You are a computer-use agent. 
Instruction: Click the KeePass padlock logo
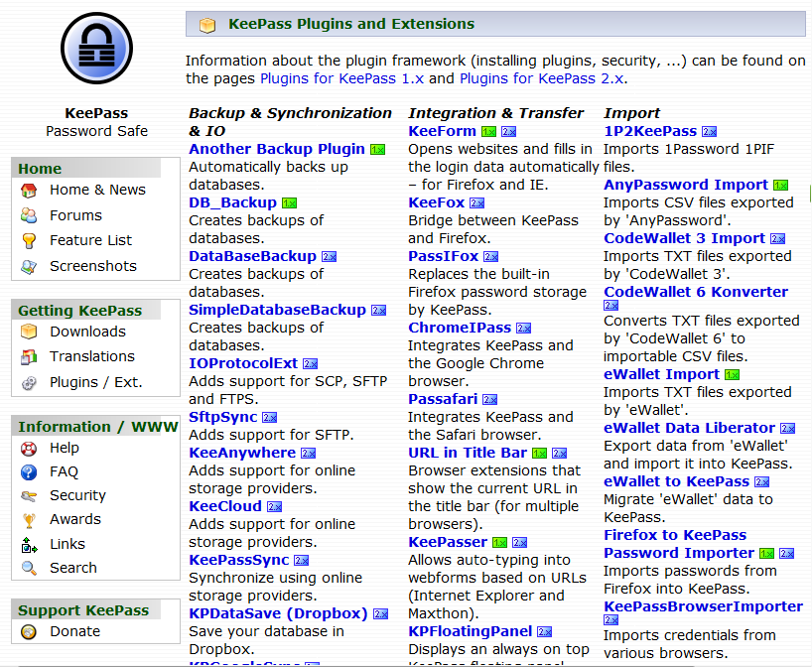point(96,49)
